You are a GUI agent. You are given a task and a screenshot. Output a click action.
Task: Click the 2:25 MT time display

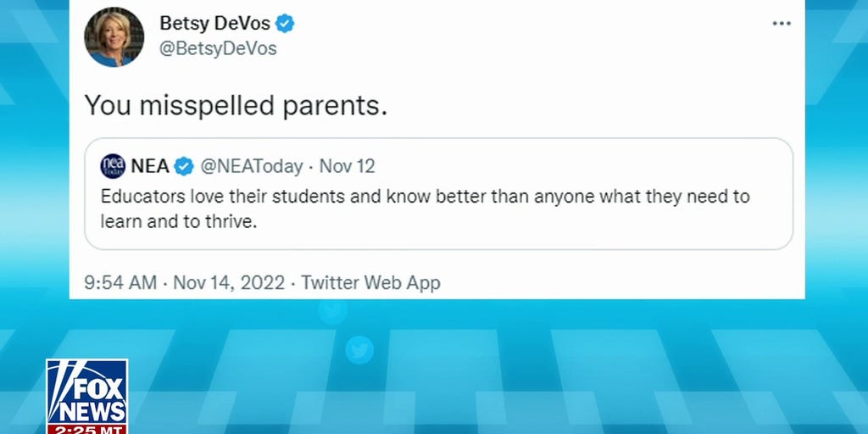[x=86, y=428]
